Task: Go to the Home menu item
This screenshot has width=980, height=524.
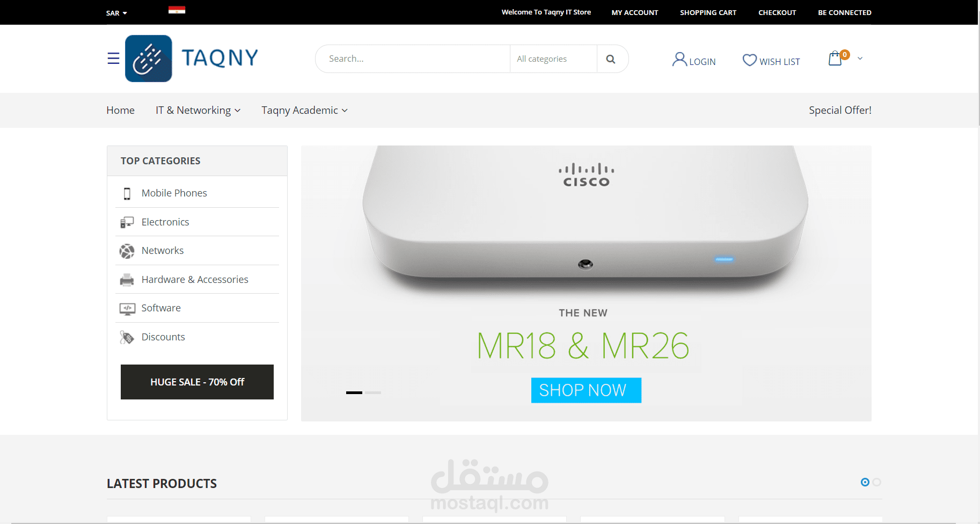Action: pyautogui.click(x=120, y=110)
